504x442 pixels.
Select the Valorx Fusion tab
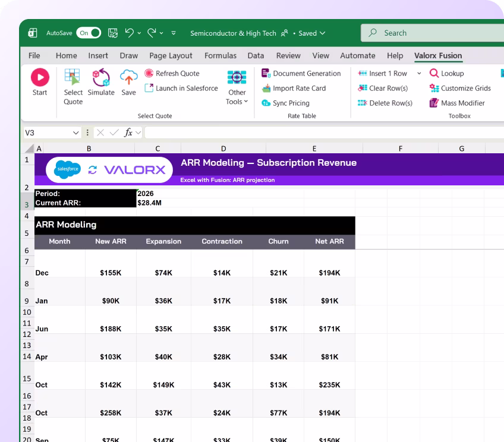click(438, 56)
